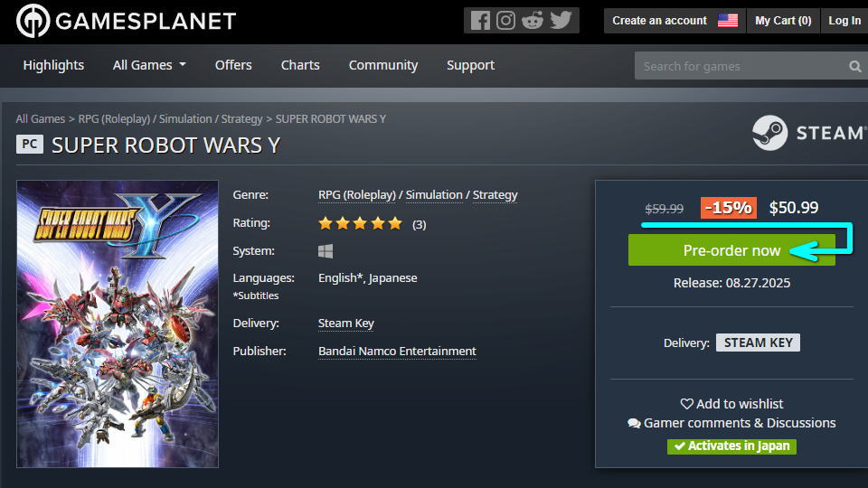Open Gamer comments & Discussions link
The image size is (868, 488).
coord(731,423)
